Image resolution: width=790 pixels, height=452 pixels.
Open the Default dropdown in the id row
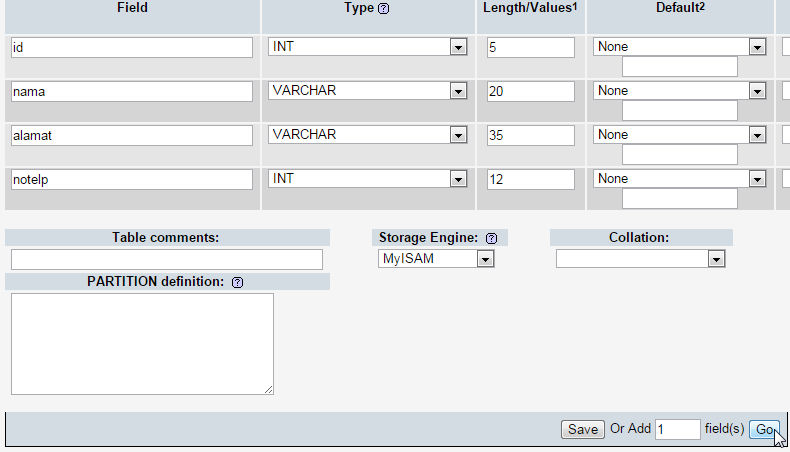pyautogui.click(x=680, y=47)
